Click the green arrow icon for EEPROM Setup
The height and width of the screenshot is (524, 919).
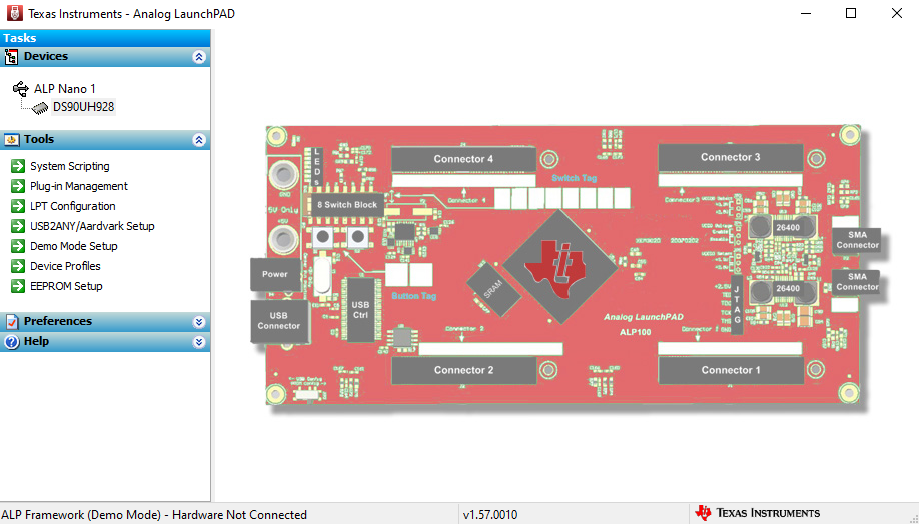point(17,286)
